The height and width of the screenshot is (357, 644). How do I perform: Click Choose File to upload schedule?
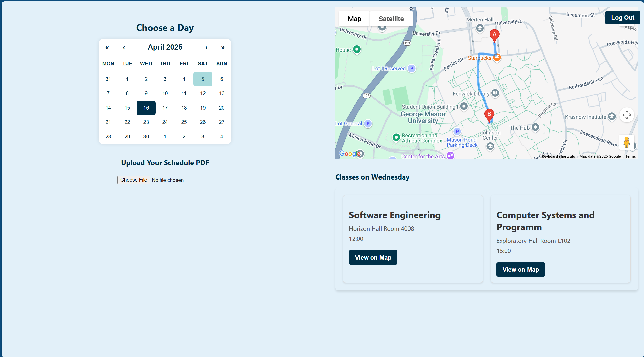pyautogui.click(x=134, y=180)
